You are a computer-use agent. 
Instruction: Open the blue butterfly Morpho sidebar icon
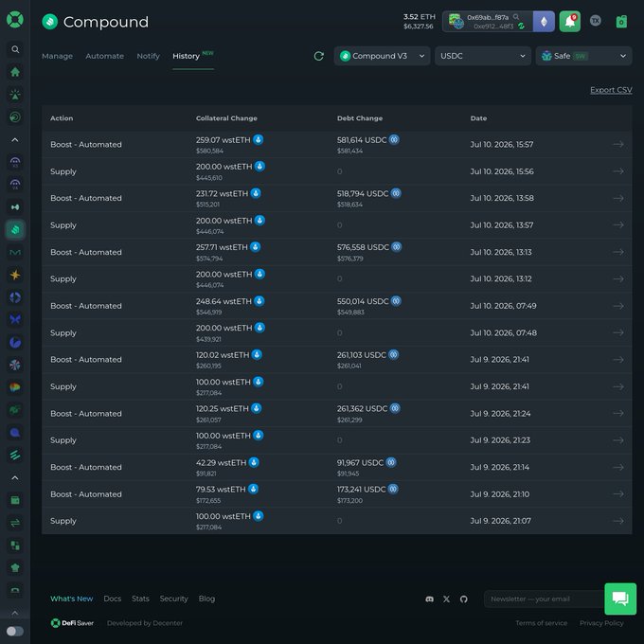(x=15, y=319)
